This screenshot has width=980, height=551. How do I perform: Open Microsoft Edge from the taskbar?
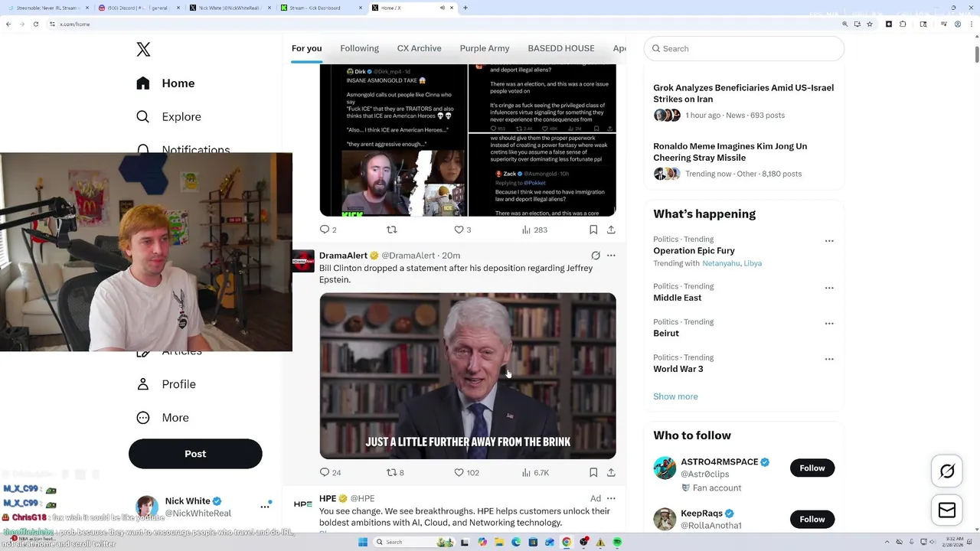coord(516,542)
